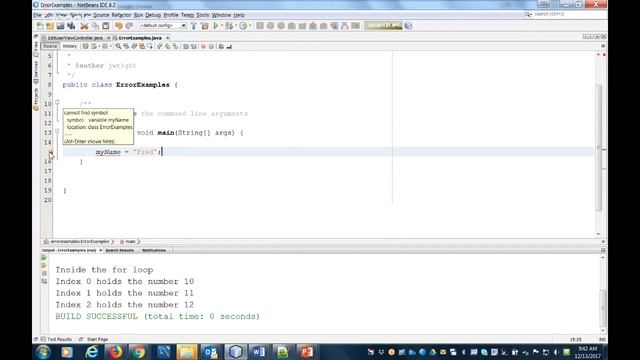
Task: Open Word from the taskbar
Action: [258, 352]
